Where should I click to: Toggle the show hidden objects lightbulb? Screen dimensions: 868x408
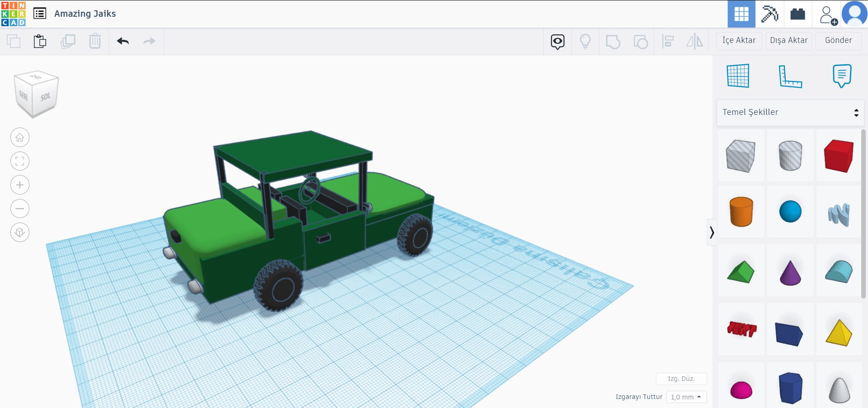click(x=585, y=41)
